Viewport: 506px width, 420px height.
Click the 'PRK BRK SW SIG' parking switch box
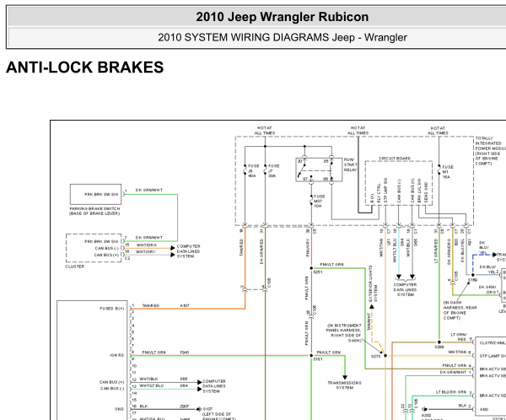coord(96,194)
